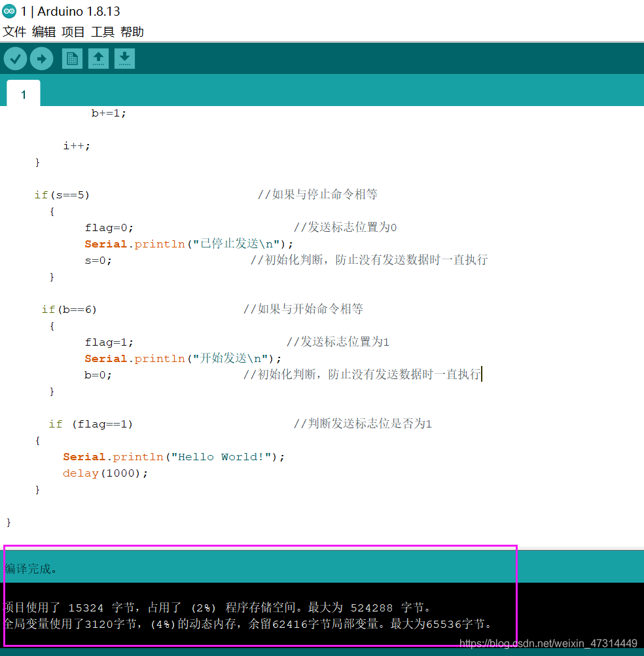Click the console line about 全局变量使用了3120字节
Viewport: 644px width, 656px height.
(247, 624)
